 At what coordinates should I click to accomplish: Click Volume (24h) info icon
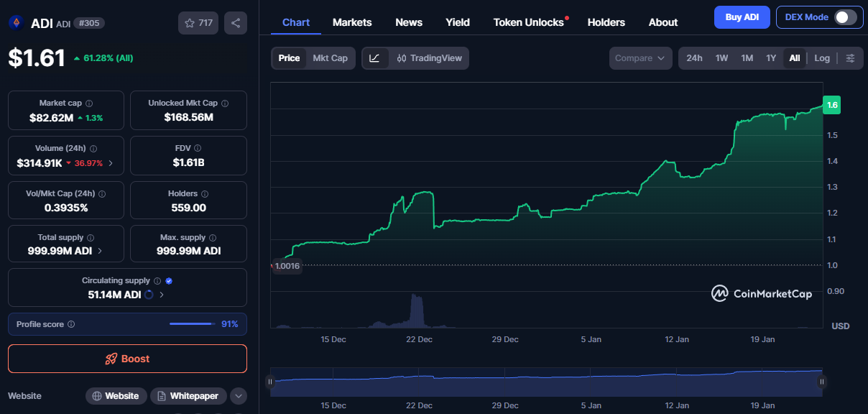[x=93, y=149]
